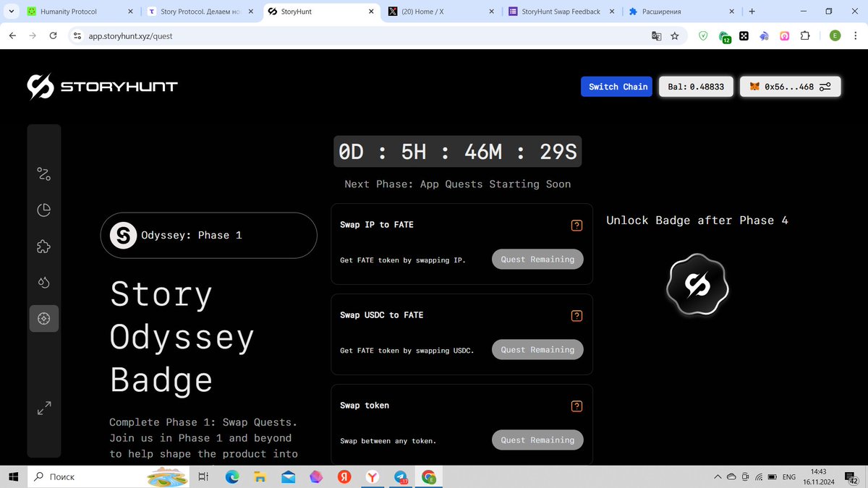Image resolution: width=868 pixels, height=488 pixels.
Task: Click Quest Remaining for Swap token
Action: point(537,440)
